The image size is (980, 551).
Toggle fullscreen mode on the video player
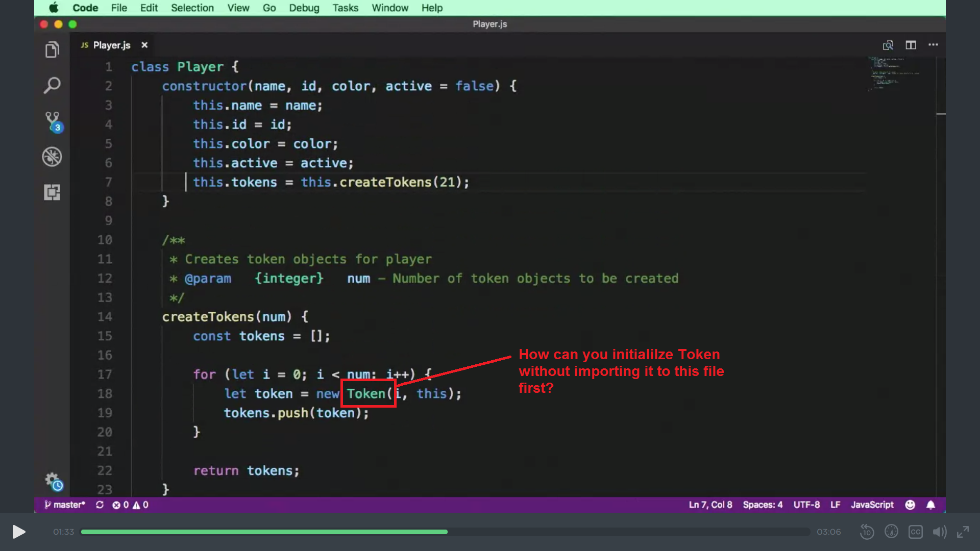tap(963, 532)
